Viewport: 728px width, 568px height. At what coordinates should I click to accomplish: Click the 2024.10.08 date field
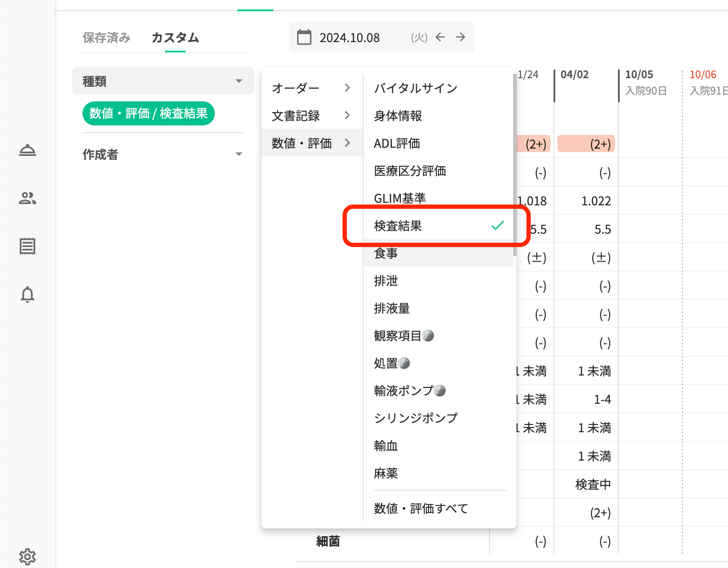point(350,38)
